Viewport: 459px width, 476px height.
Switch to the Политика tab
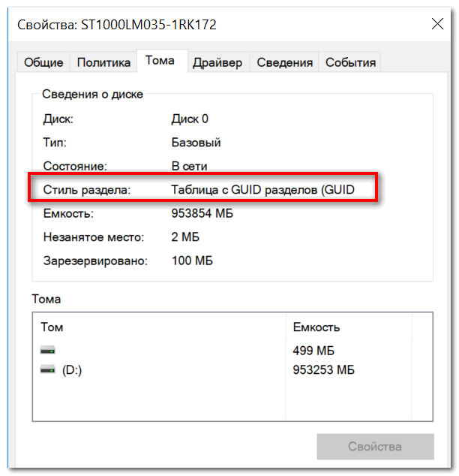[x=103, y=63]
